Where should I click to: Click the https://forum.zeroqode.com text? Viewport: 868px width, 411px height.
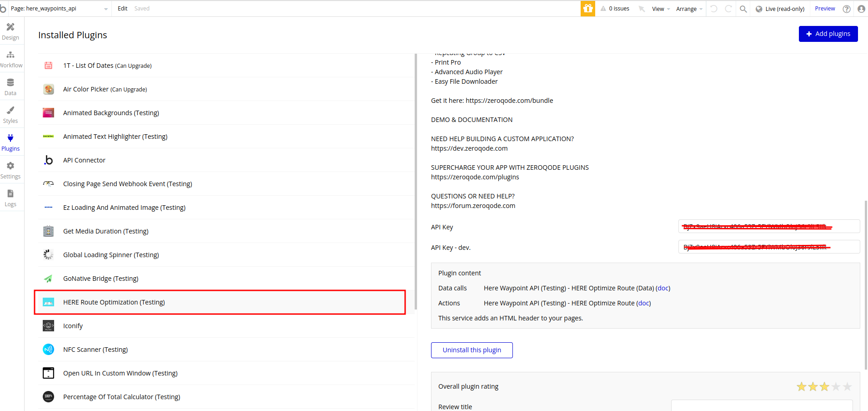(473, 206)
